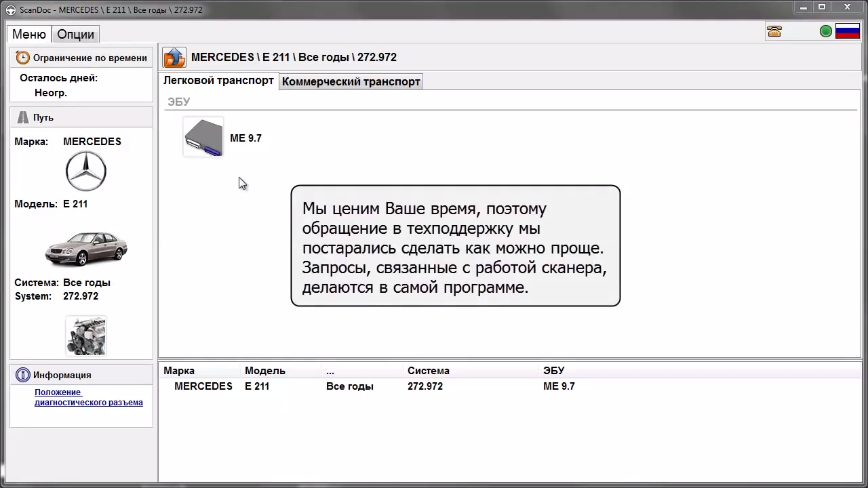The height and width of the screenshot is (488, 868).
Task: Click the green connection status indicator
Action: [x=826, y=31]
